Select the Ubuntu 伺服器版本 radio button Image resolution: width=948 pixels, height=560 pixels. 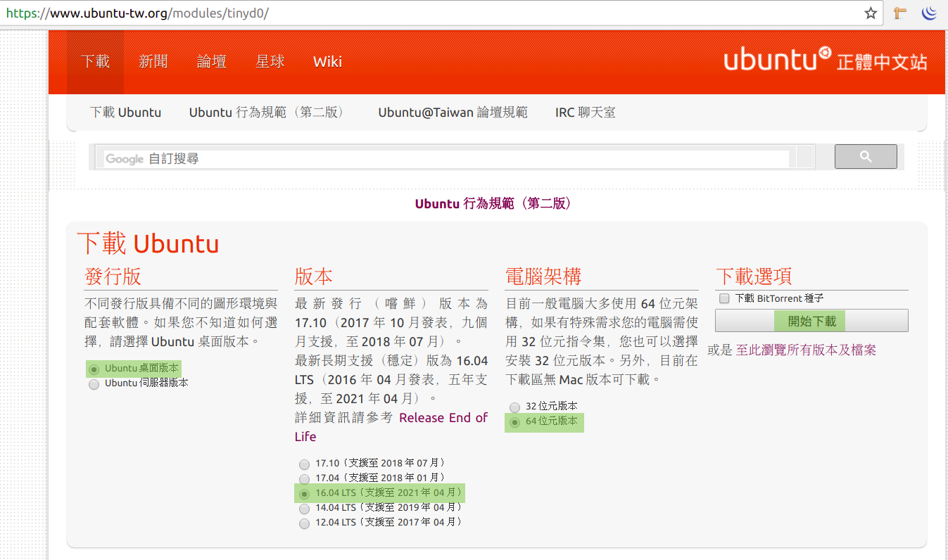pyautogui.click(x=94, y=384)
